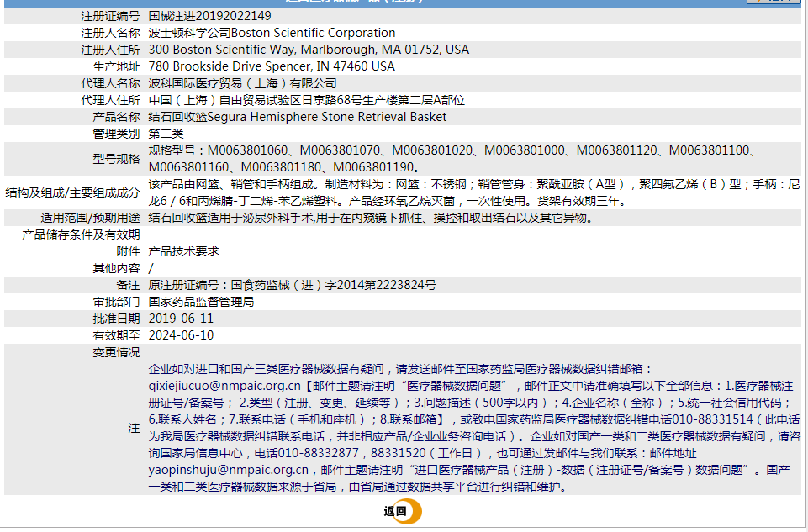Select address 780 Brookside Drive Spencer
This screenshot has width=808, height=532.
click(272, 66)
